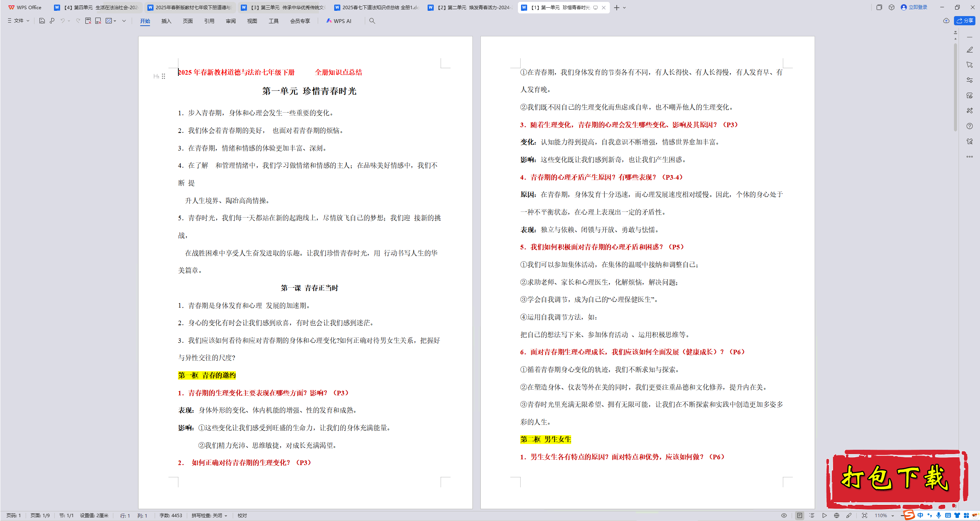This screenshot has width=980, height=521.
Task: Click the highlighter pen icon in status bar
Action: (849, 516)
